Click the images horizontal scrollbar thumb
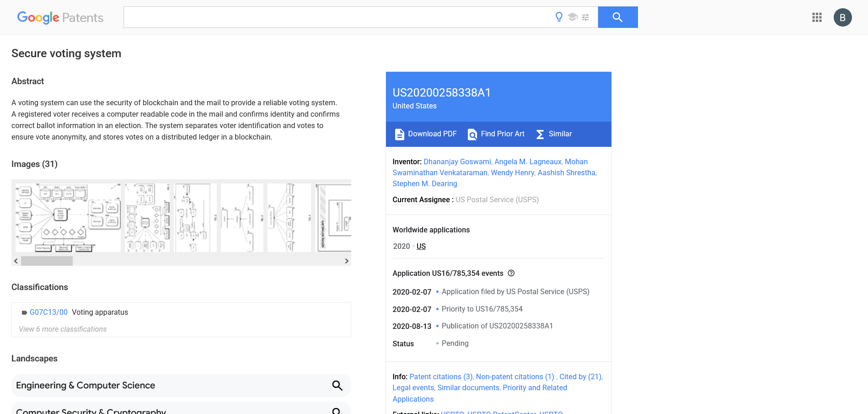 point(47,261)
